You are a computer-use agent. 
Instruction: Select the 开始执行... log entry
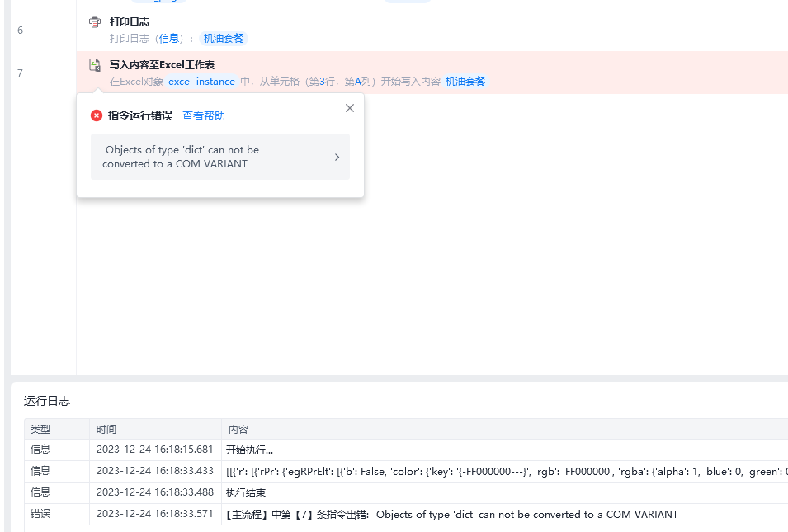point(249,450)
